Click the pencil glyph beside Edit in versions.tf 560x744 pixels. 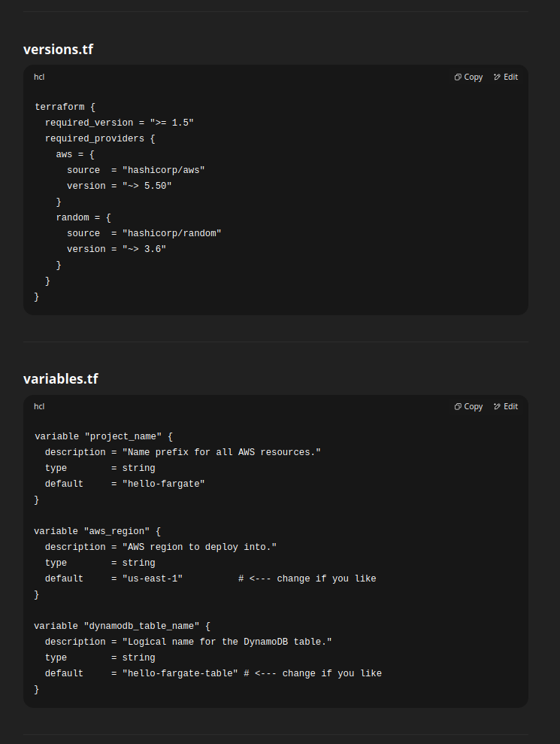point(495,77)
